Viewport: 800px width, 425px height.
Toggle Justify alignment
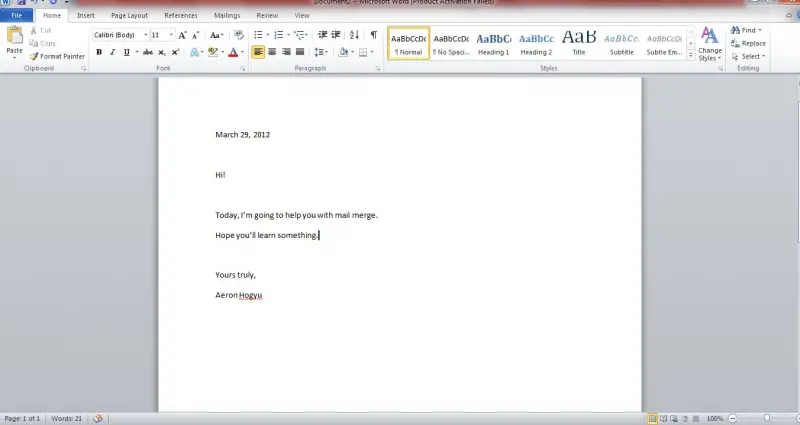300,52
